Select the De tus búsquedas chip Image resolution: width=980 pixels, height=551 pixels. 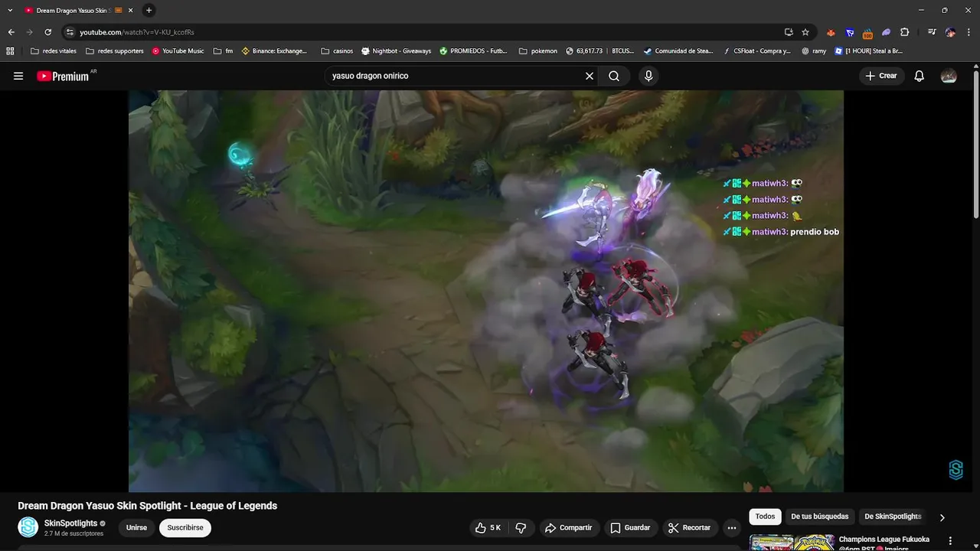point(819,517)
